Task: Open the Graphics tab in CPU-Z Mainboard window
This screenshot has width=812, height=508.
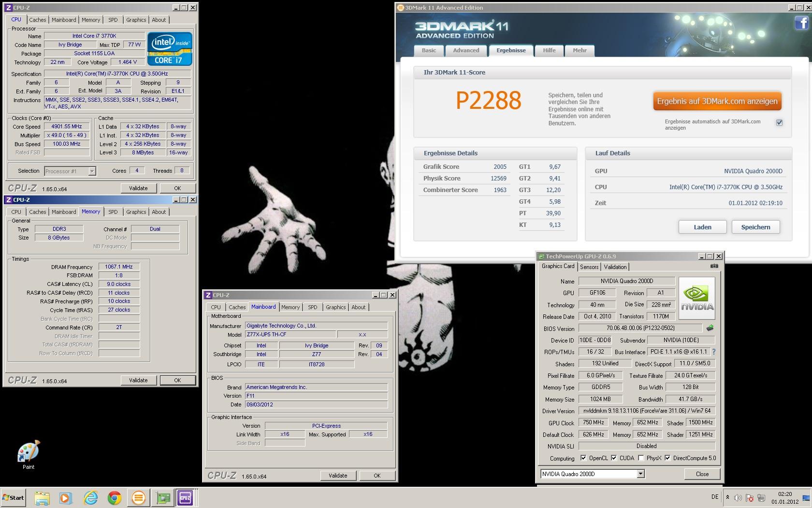Action: point(335,307)
